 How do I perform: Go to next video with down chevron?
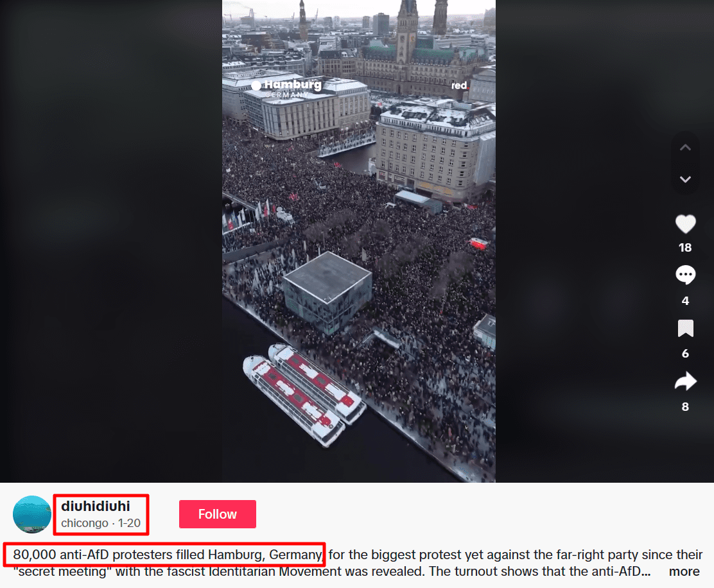pyautogui.click(x=685, y=179)
